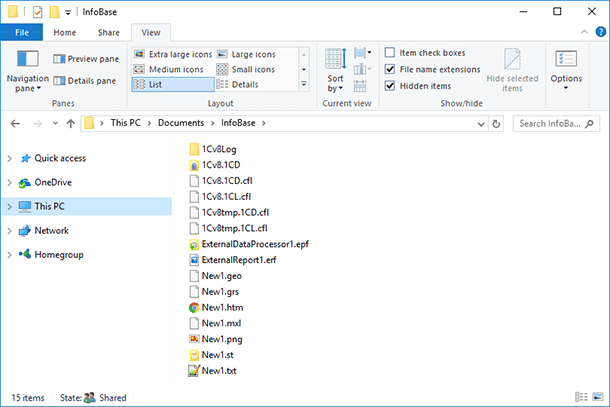Select ExternalReport1.erf file

[233, 260]
